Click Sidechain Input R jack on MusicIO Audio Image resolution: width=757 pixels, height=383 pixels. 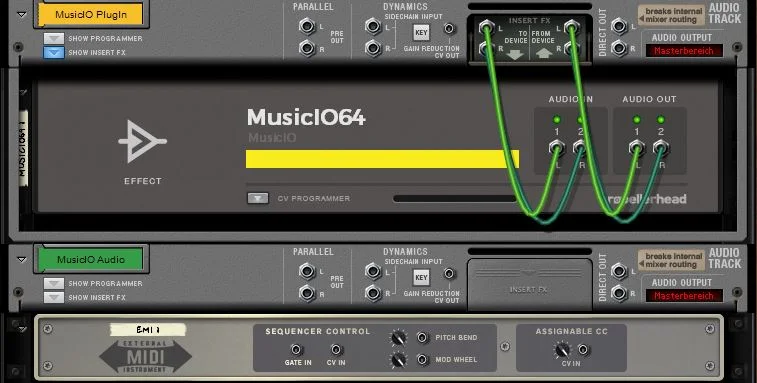coord(373,293)
